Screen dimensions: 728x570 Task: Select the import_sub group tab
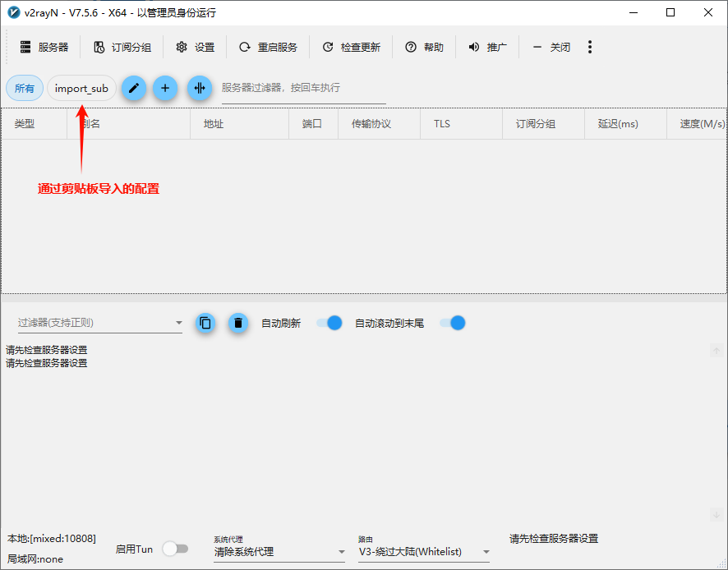pos(81,88)
